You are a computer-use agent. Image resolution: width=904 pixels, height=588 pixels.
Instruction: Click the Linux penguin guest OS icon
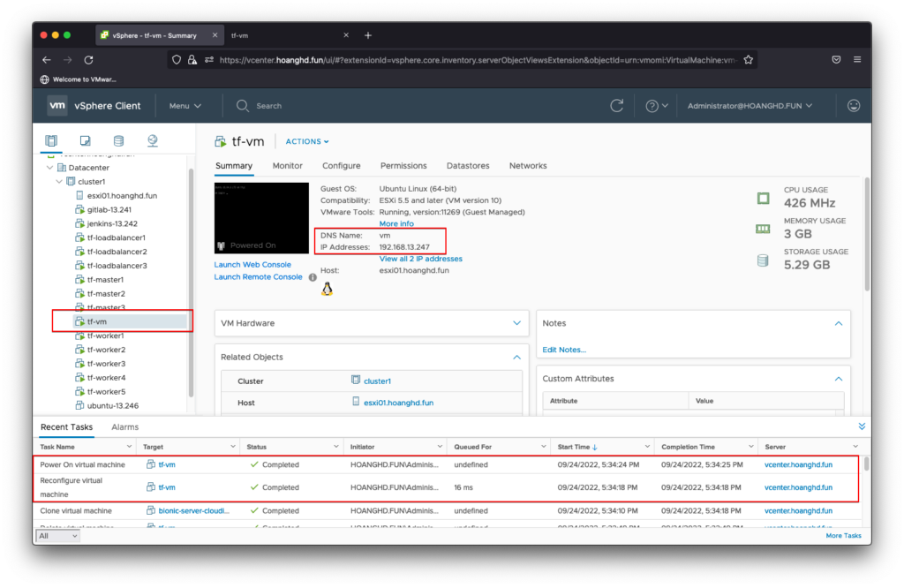coord(327,289)
